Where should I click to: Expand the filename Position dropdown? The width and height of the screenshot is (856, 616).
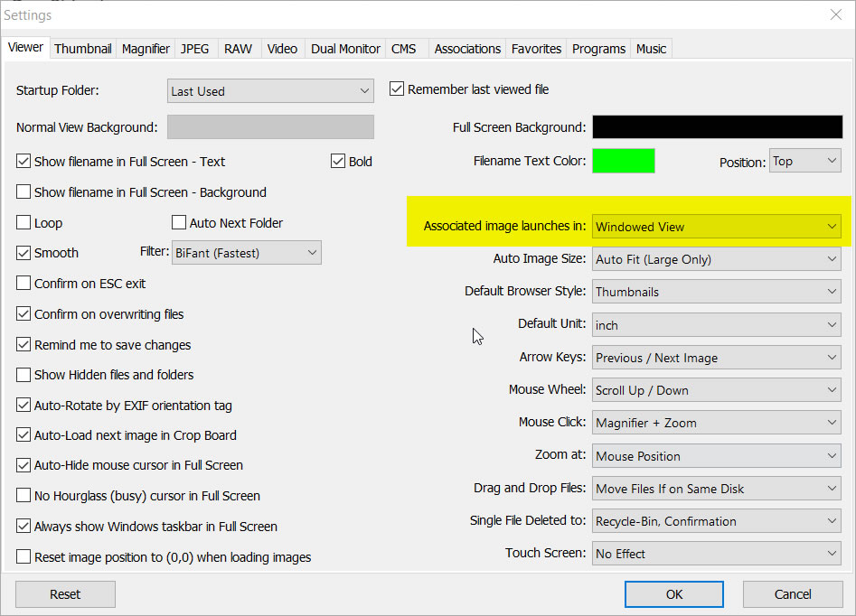[804, 162]
